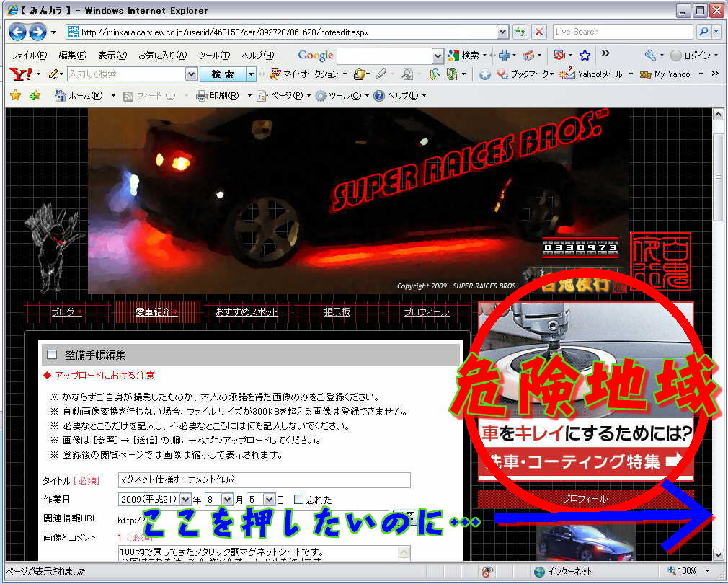Click inside the タイトル text field
728x584 pixels.
265,479
